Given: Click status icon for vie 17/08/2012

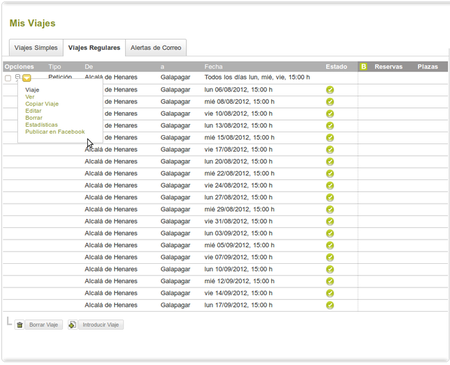Looking at the screenshot, I should (x=330, y=150).
